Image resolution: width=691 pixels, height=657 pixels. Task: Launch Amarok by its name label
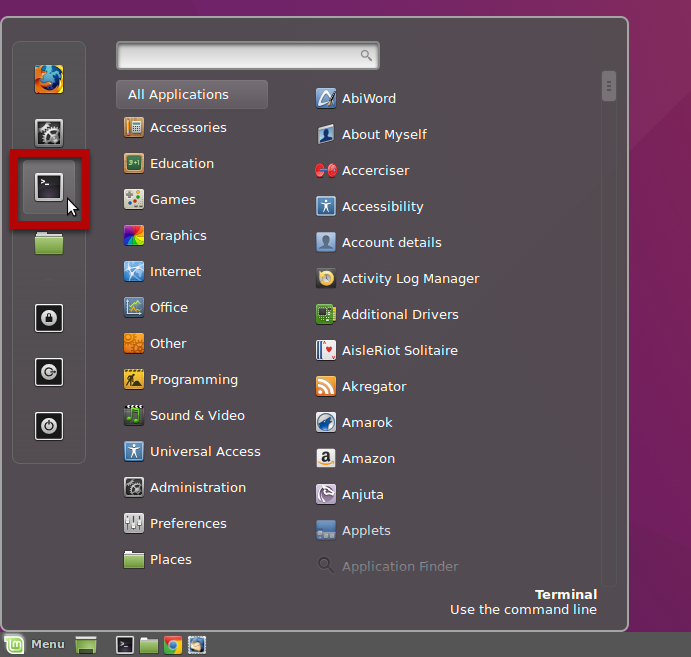tap(367, 423)
